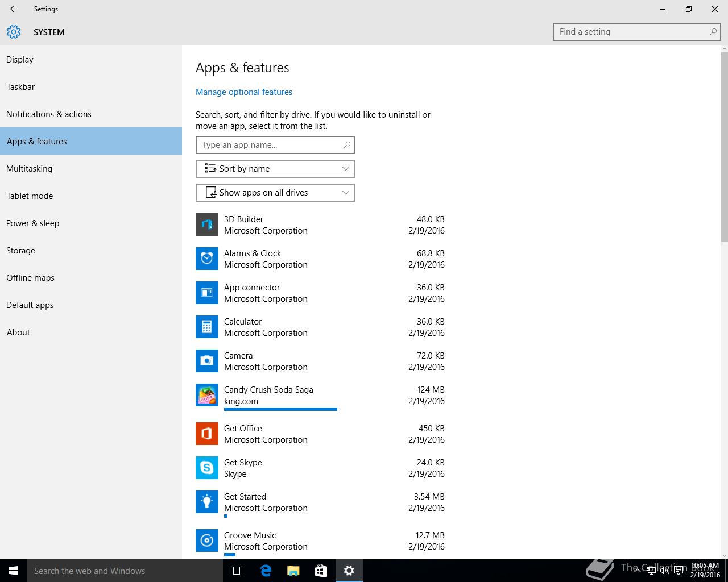This screenshot has height=582, width=728.
Task: Open the Sort by name dropdown
Action: click(275, 169)
